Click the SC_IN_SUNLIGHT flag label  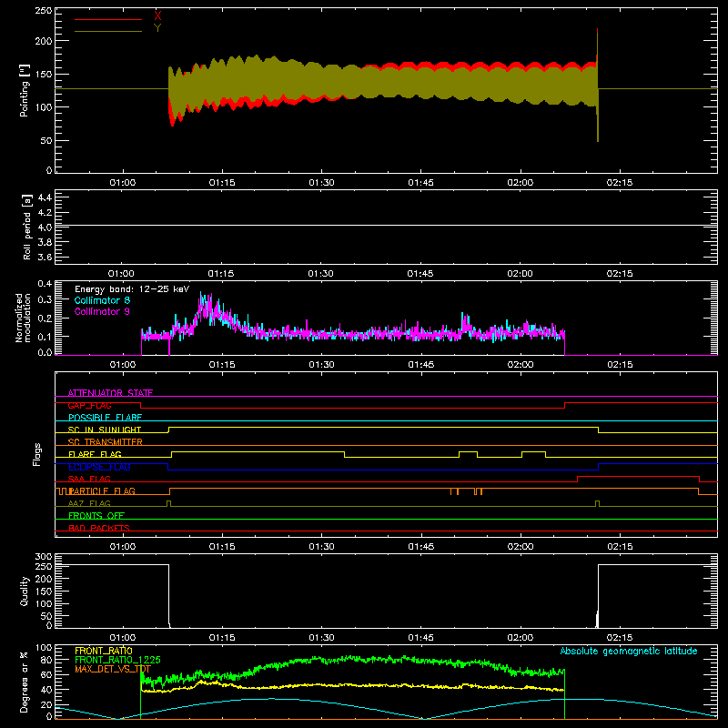pyautogui.click(x=105, y=430)
